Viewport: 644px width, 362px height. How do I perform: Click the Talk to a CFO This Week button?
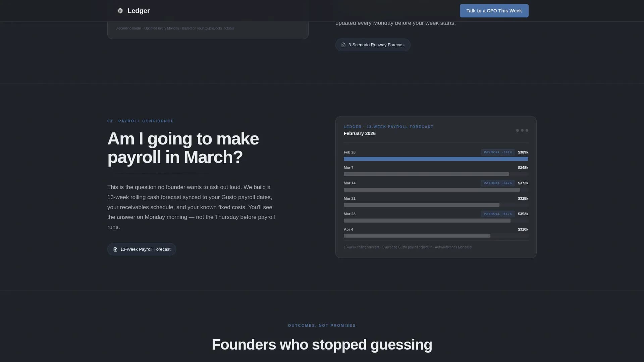point(494,10)
